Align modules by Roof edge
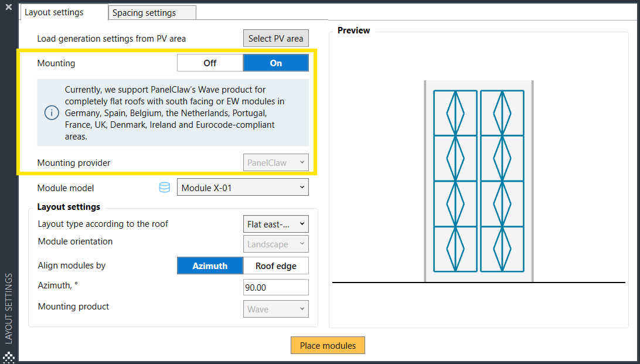Image resolution: width=640 pixels, height=364 pixels. pos(276,266)
